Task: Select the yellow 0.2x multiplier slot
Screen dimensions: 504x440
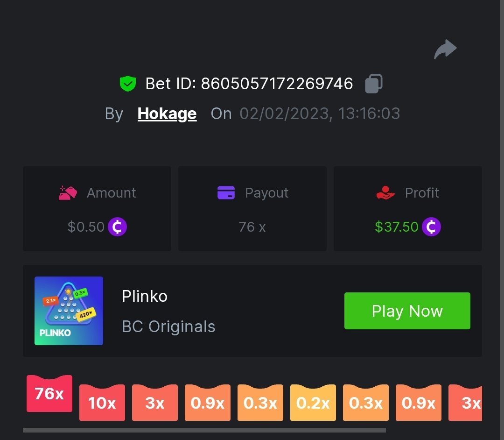Action: 313,402
